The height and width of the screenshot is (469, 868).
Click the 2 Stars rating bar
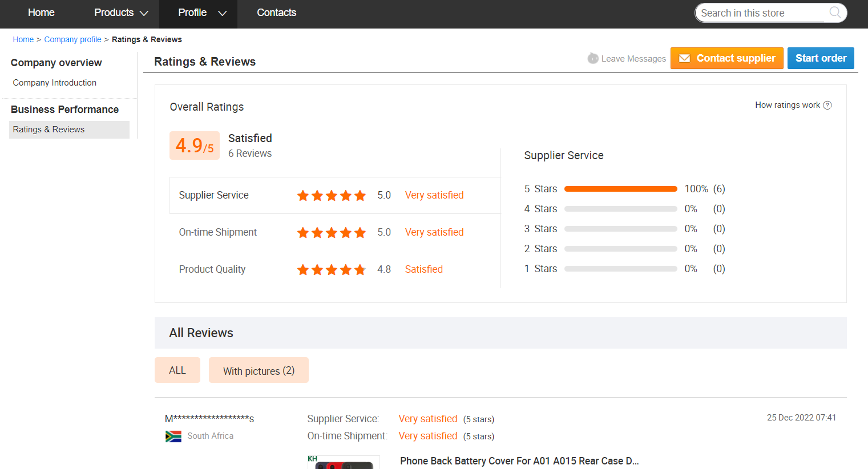click(620, 249)
